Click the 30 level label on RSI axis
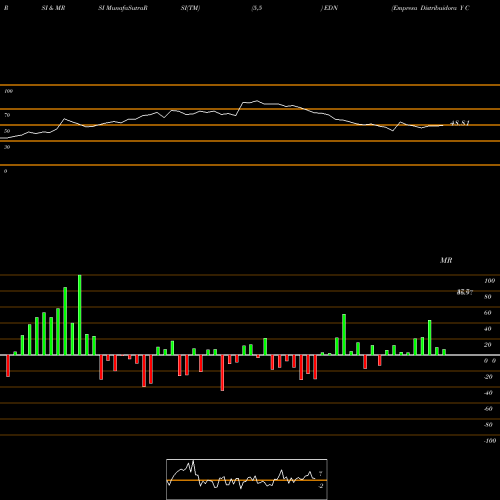 (7, 147)
